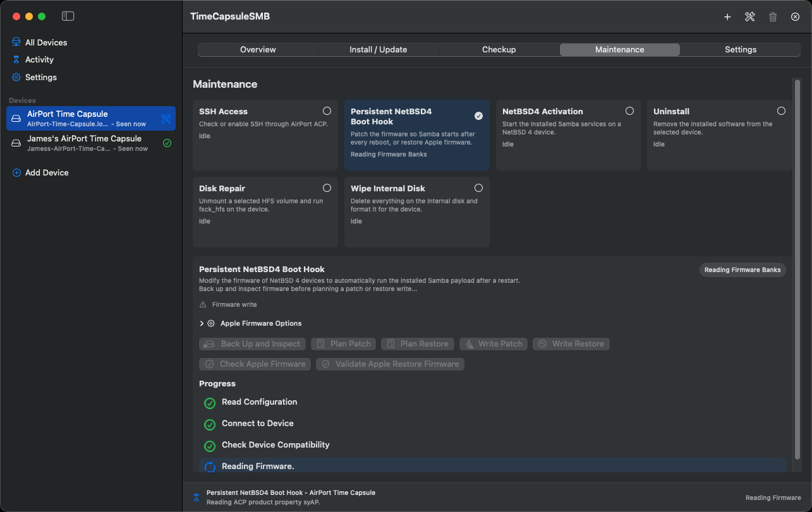812x512 pixels.
Task: Click the All Devices sidebar icon
Action: (x=16, y=42)
